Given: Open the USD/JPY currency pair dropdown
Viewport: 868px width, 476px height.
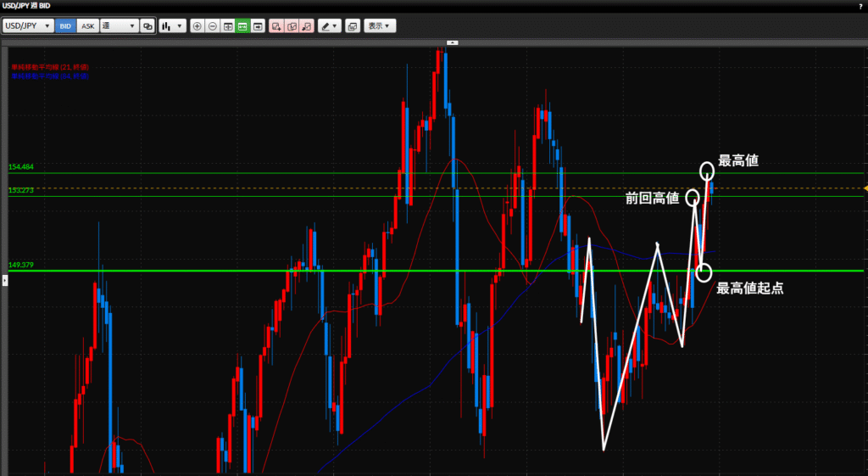Looking at the screenshot, I should (x=28, y=26).
